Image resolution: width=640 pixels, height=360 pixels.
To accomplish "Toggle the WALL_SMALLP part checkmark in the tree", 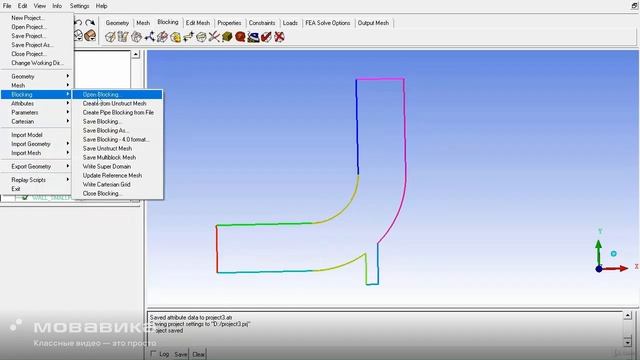I will pyautogui.click(x=25, y=198).
